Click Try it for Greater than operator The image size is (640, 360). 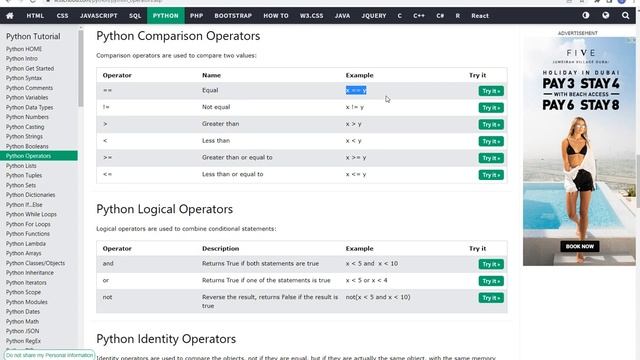point(491,124)
